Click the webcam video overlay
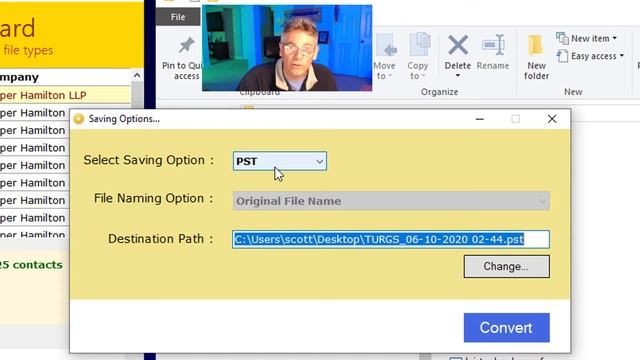 [287, 48]
